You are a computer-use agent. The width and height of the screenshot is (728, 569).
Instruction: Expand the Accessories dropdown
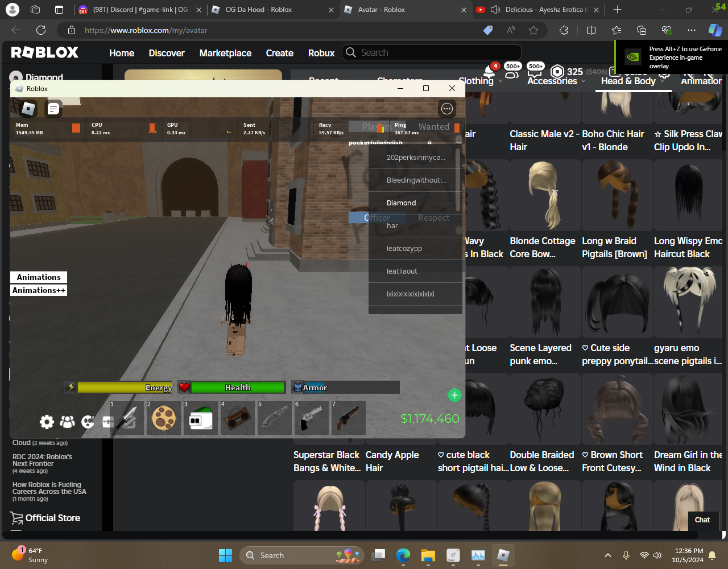point(556,81)
